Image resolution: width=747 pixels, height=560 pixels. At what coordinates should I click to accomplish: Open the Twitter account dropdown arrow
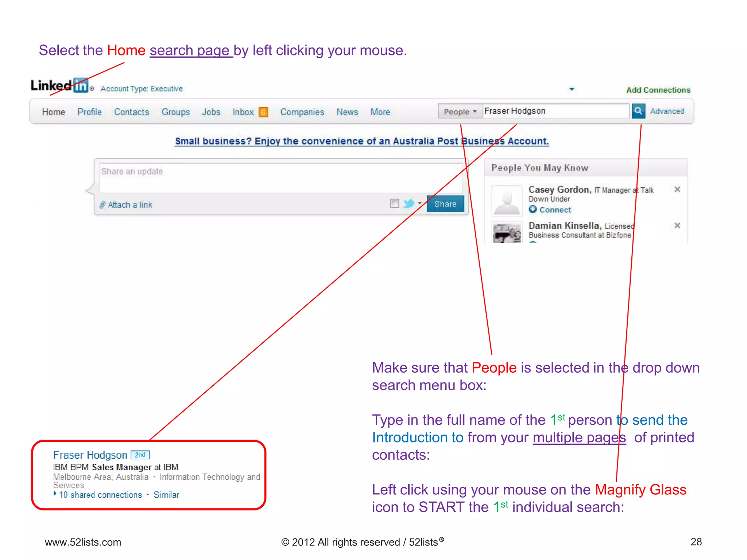click(420, 203)
